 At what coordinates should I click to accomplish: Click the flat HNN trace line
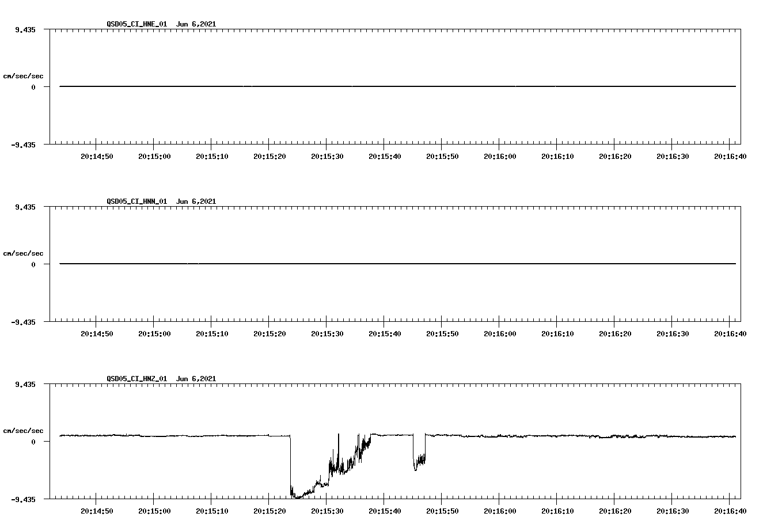click(x=397, y=264)
